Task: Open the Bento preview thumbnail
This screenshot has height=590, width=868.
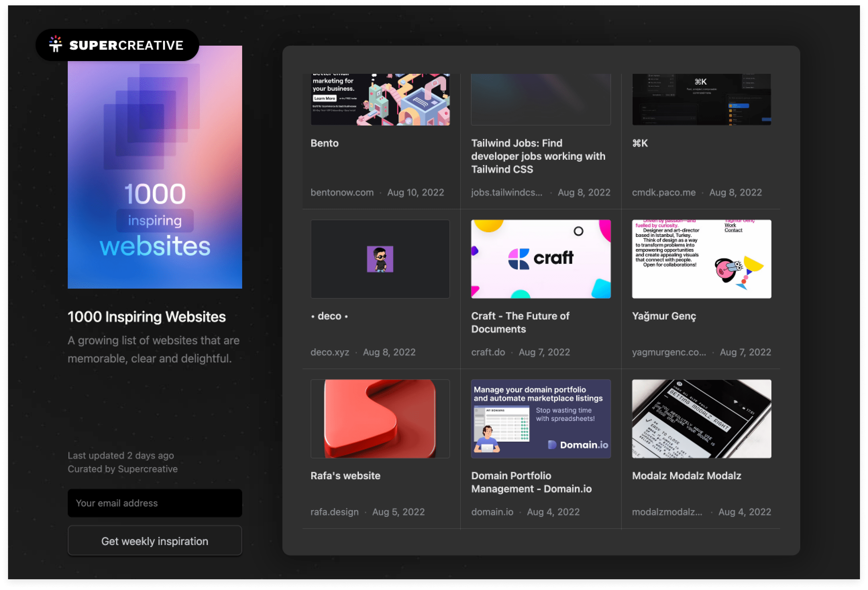Action: coord(380,99)
